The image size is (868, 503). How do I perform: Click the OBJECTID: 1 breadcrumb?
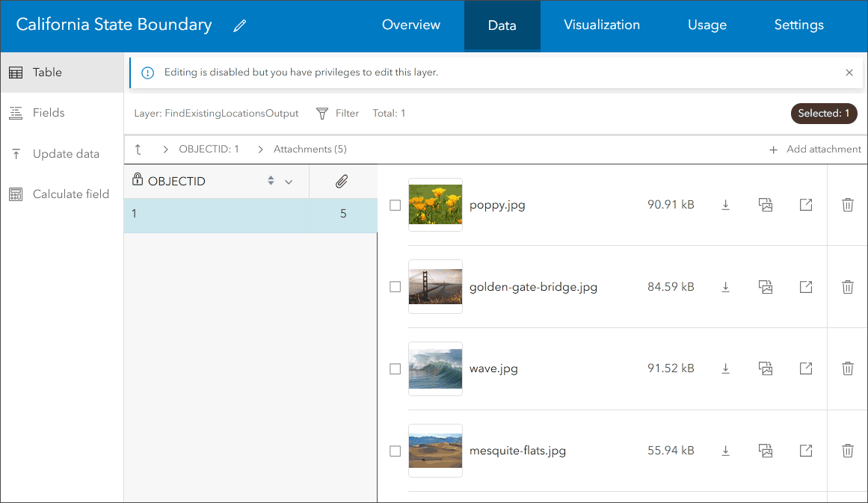[x=209, y=149]
